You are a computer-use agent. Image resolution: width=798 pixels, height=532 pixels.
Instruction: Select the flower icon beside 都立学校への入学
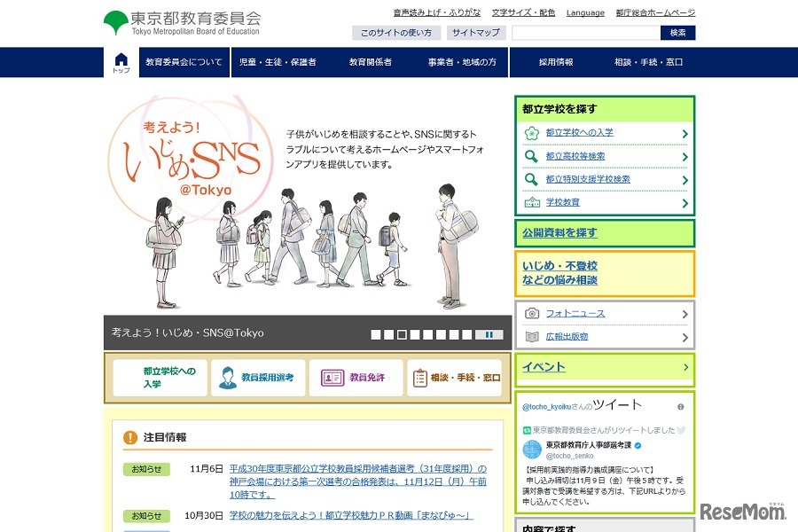(x=531, y=132)
